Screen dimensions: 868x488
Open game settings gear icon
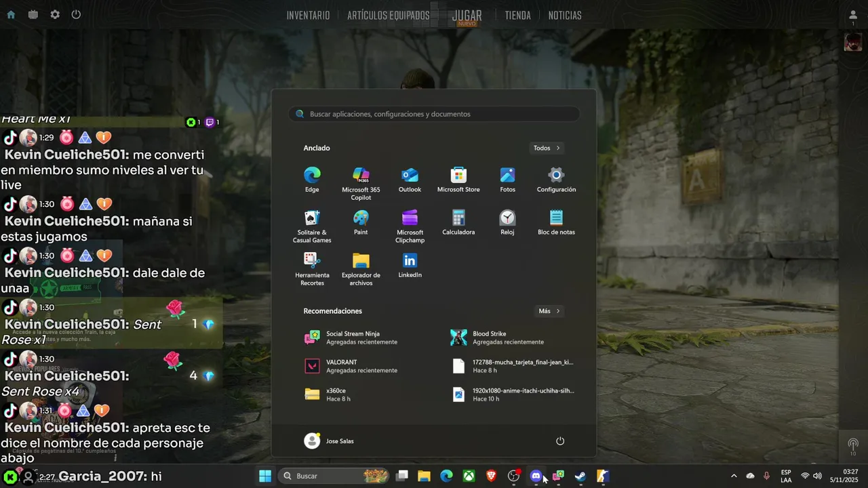click(55, 14)
